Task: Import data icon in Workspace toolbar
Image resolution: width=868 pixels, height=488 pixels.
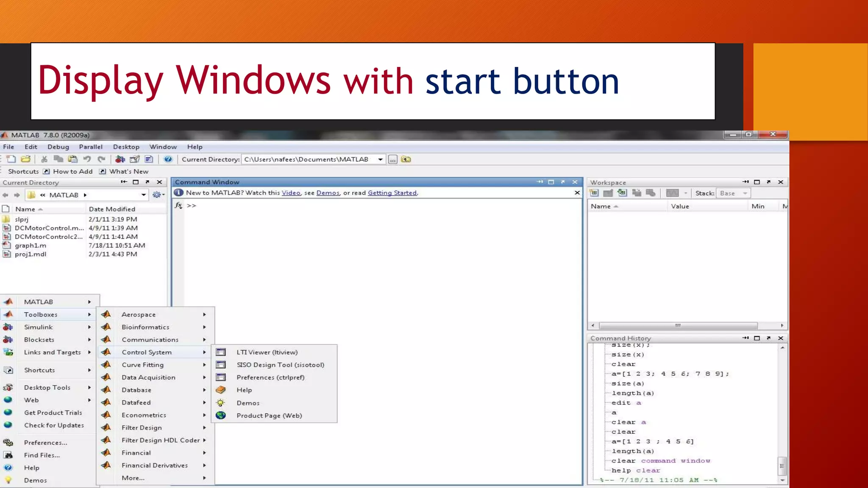Action: click(622, 193)
